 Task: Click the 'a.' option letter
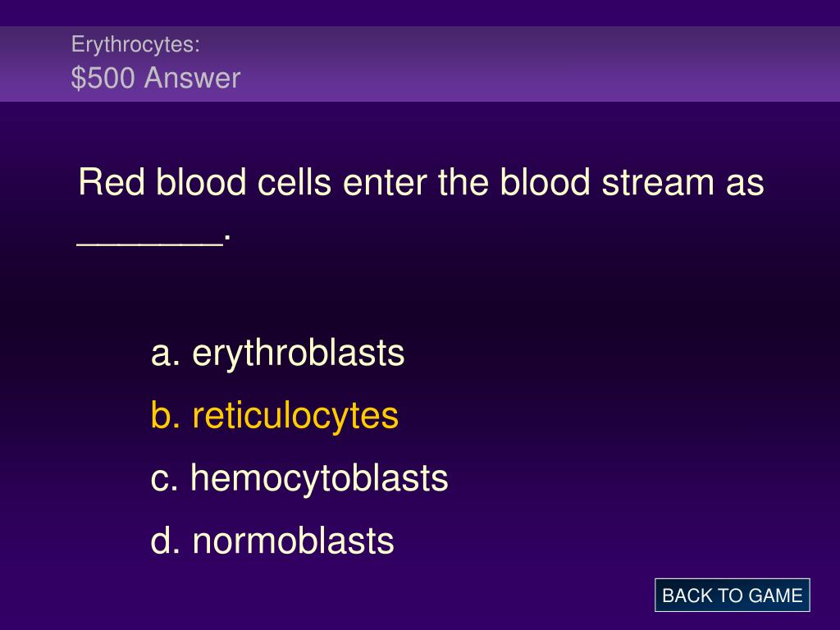(166, 354)
